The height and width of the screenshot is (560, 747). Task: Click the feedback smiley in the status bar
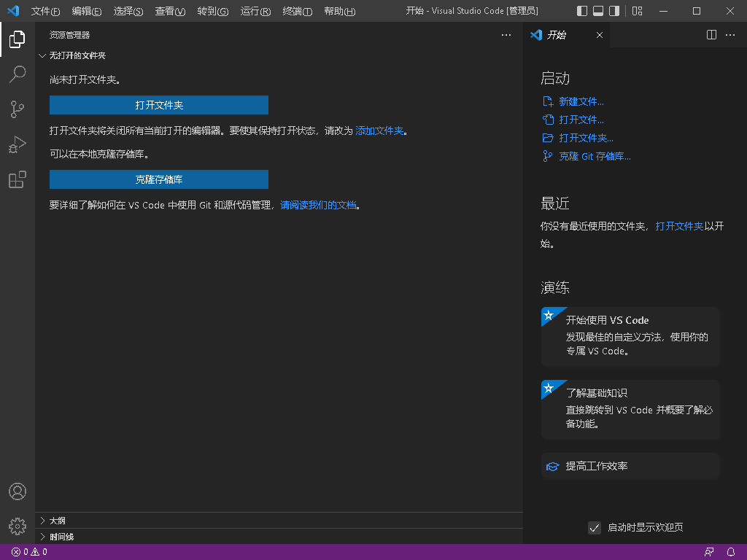708,552
